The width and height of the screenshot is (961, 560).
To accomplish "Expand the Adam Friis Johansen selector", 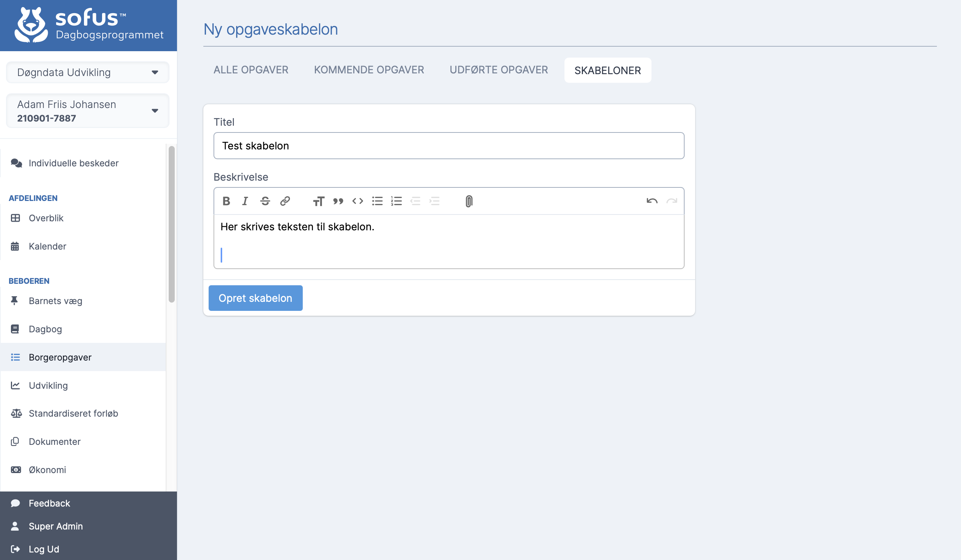I will 88,111.
